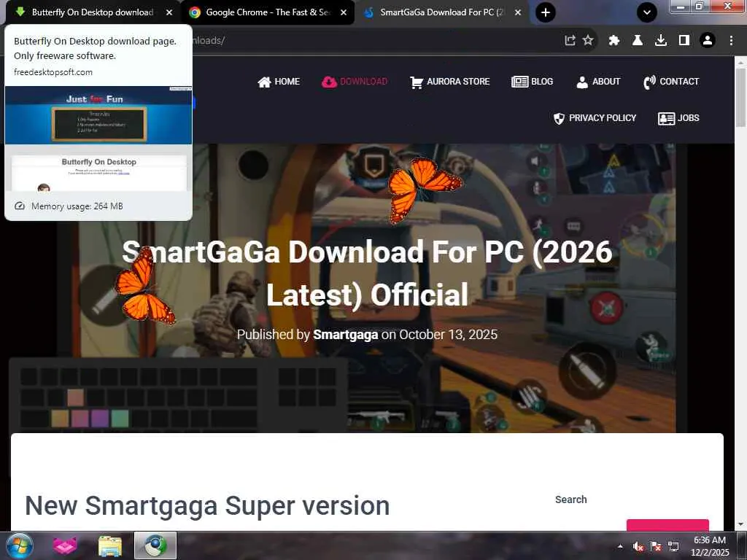
Task: Close the Google Chrome tab
Action: point(344,12)
